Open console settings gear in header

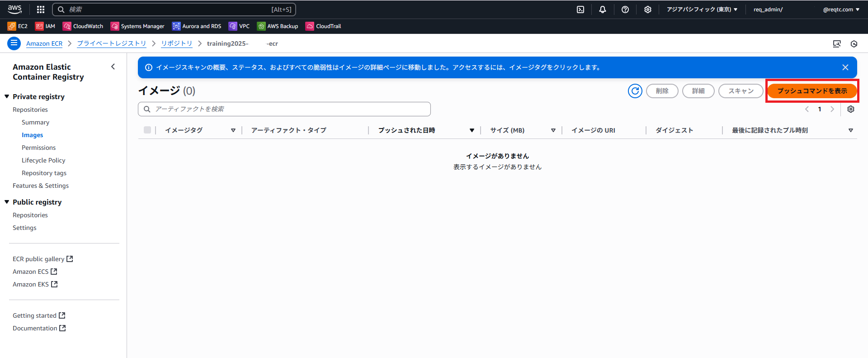pos(648,10)
